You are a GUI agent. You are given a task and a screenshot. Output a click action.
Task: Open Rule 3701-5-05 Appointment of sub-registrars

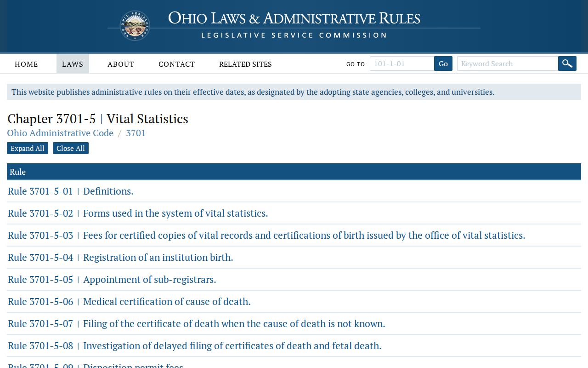112,279
